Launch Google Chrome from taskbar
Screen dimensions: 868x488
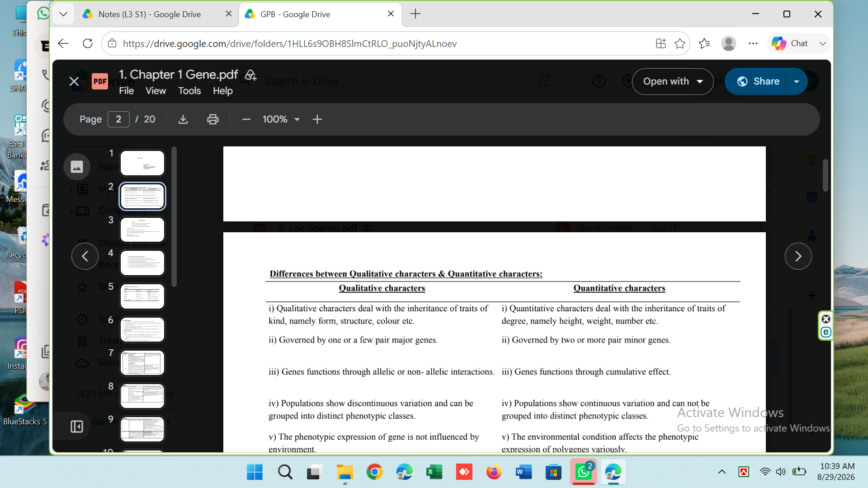[x=374, y=472]
